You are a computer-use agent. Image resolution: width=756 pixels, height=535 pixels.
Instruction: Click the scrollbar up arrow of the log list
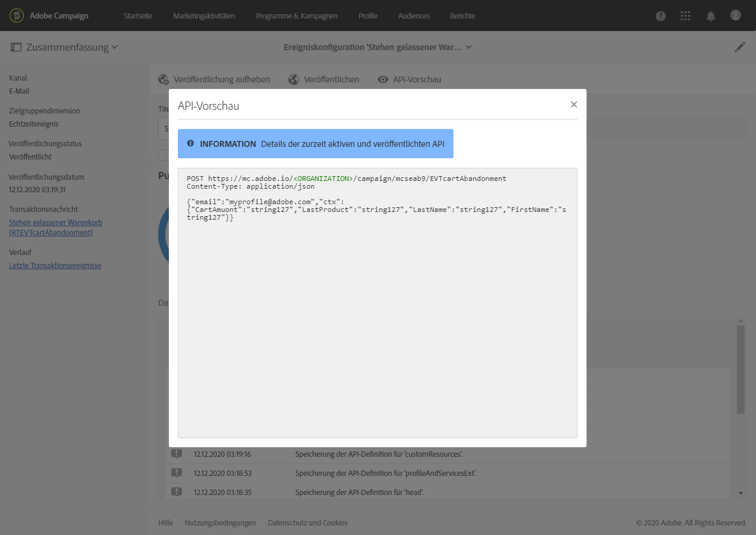(740, 321)
